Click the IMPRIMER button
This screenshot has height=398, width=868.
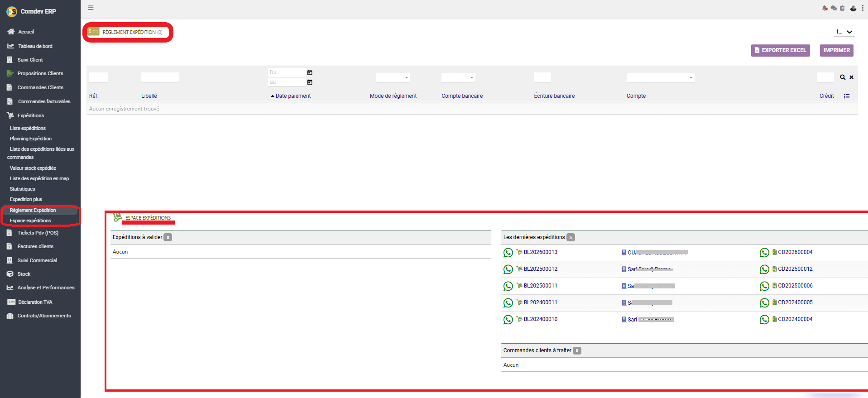click(x=836, y=50)
